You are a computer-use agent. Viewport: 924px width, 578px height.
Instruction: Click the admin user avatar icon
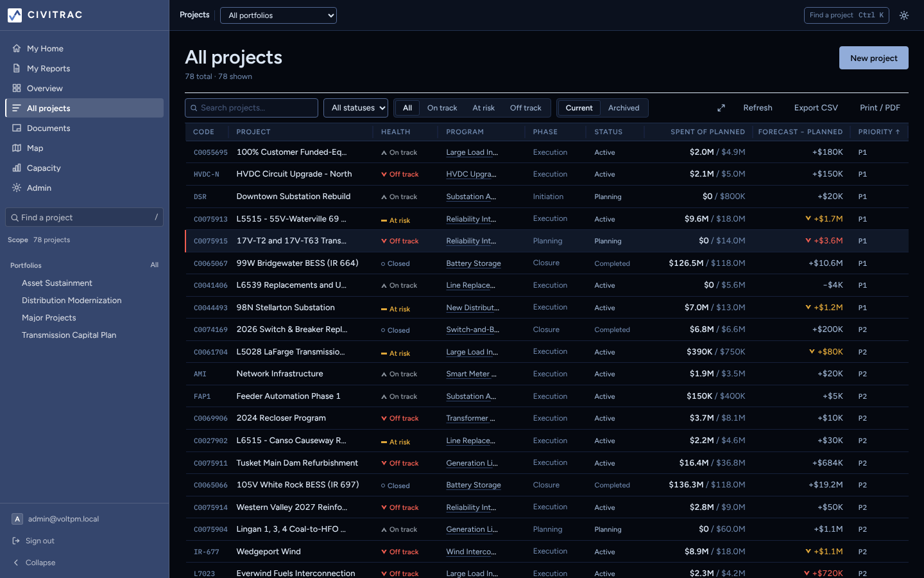17,519
